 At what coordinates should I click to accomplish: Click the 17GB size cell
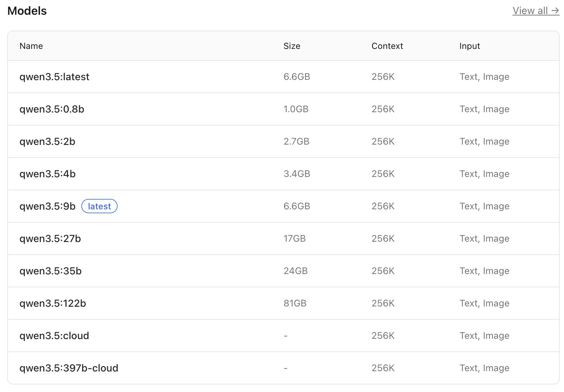click(295, 239)
